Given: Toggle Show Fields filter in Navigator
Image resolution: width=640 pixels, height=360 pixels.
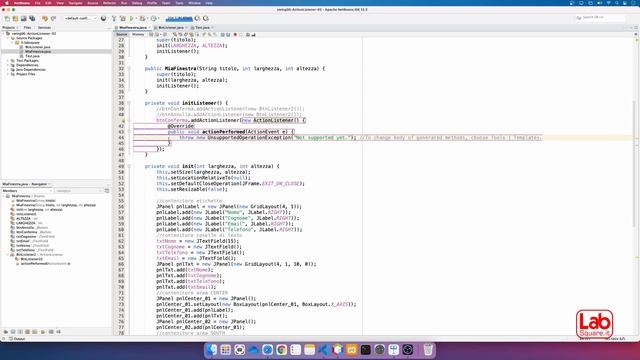Looking at the screenshot, I should [13, 332].
